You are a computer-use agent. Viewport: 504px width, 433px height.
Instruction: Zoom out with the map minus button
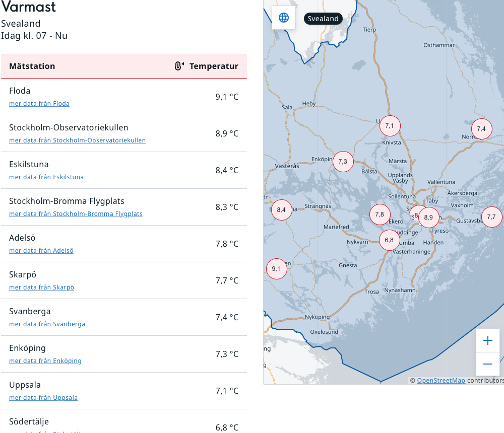[x=487, y=364]
